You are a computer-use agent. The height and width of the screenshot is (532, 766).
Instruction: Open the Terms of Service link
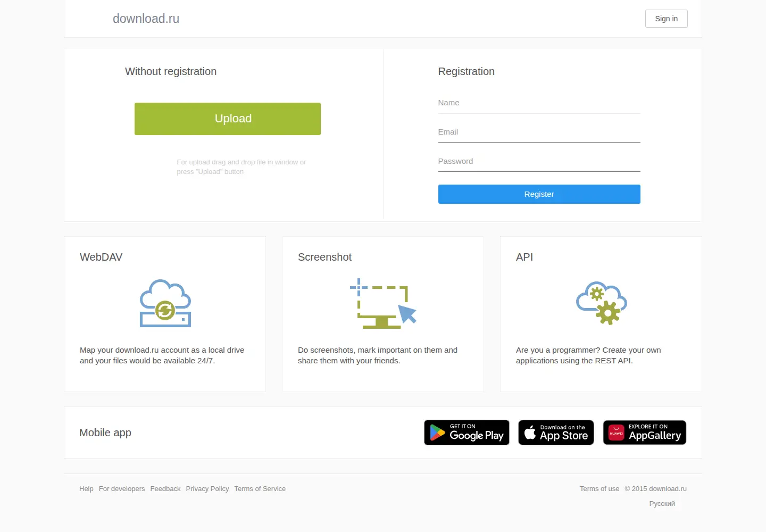pyautogui.click(x=260, y=489)
